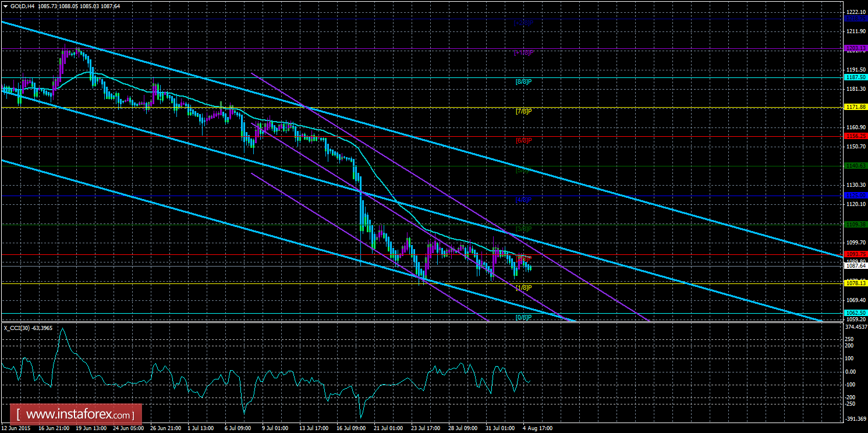Click the 1203.13 purple price tag
Image resolution: width=868 pixels, height=433 pixels.
point(856,48)
